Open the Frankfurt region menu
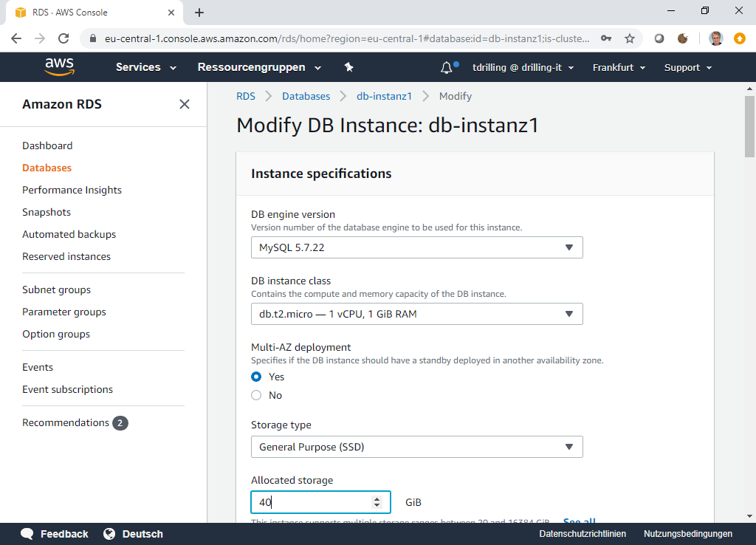Screen dimensions: 756x545 coord(619,67)
